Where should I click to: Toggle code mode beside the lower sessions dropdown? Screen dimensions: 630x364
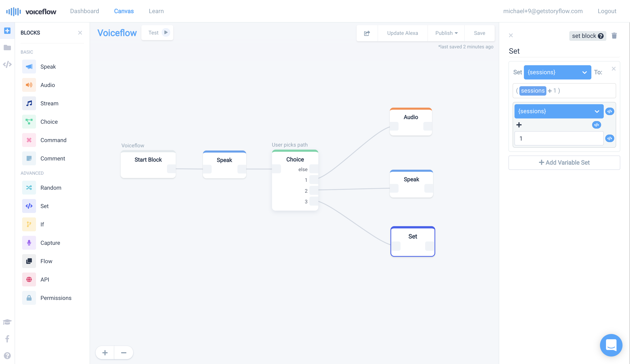pyautogui.click(x=610, y=111)
